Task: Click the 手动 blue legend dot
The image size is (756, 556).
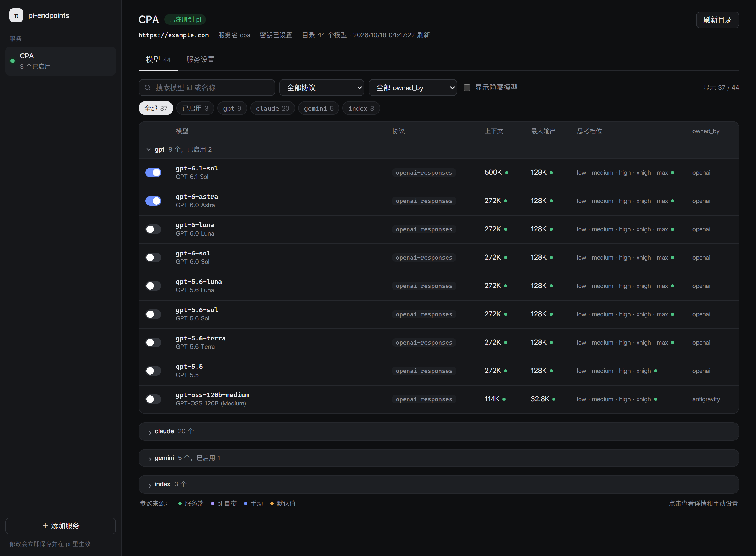Action: [x=246, y=504]
